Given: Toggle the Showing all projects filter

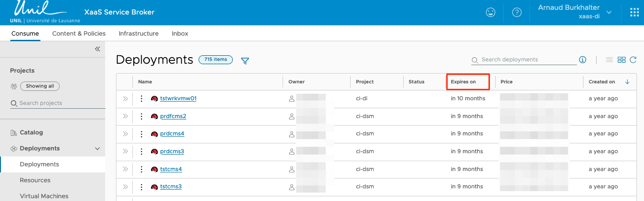Looking at the screenshot, I should coord(40,86).
